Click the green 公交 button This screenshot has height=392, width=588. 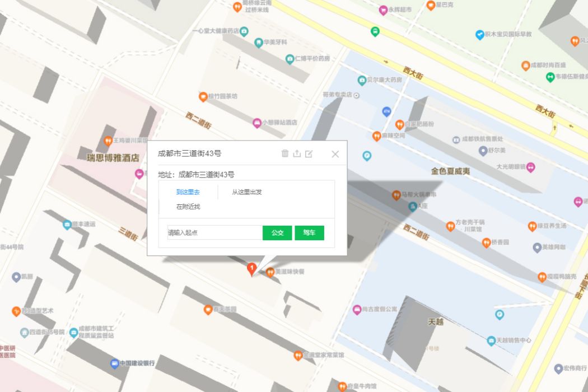(277, 232)
